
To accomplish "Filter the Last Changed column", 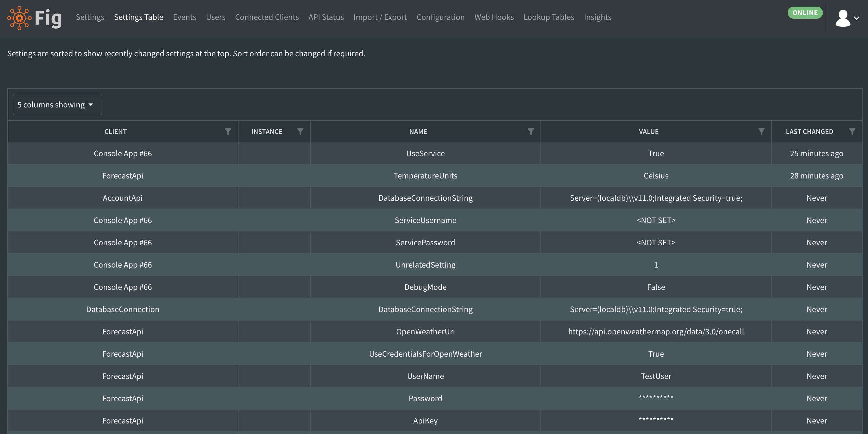I will [852, 132].
